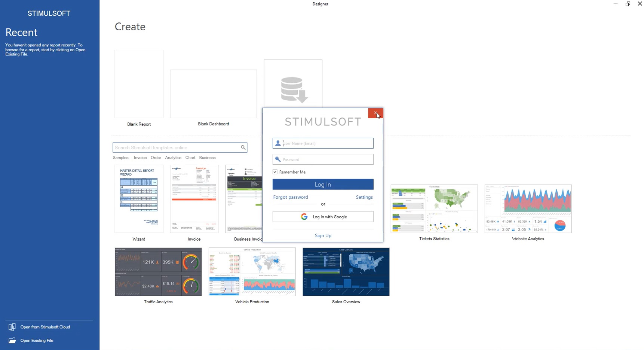Image resolution: width=644 pixels, height=350 pixels.
Task: Open the login Settings link
Action: click(364, 197)
